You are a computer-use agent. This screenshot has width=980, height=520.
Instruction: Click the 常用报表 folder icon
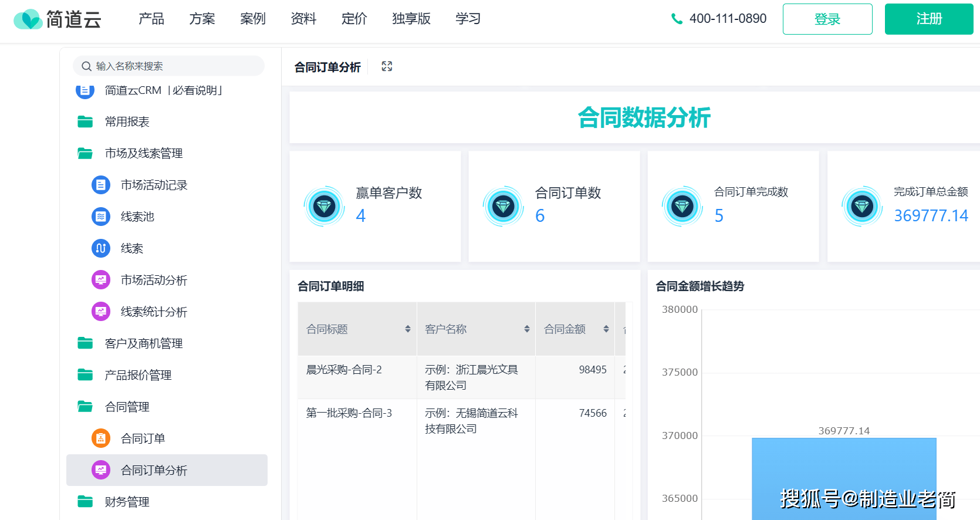(x=85, y=121)
